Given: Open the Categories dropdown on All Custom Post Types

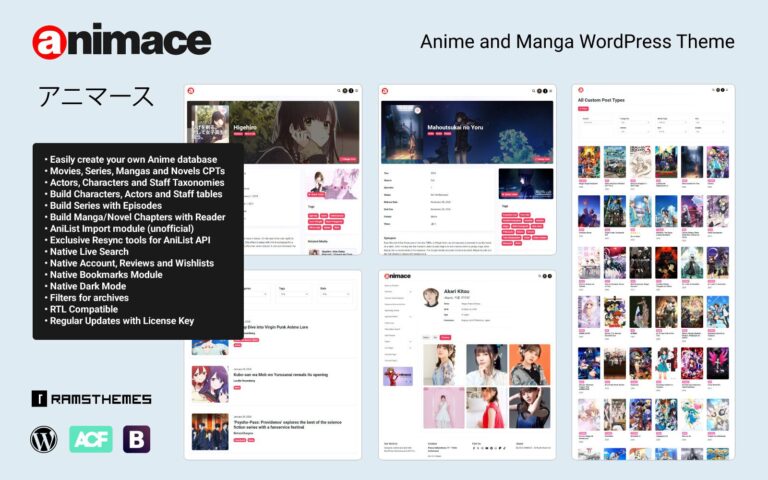Looking at the screenshot, I should tap(635, 123).
